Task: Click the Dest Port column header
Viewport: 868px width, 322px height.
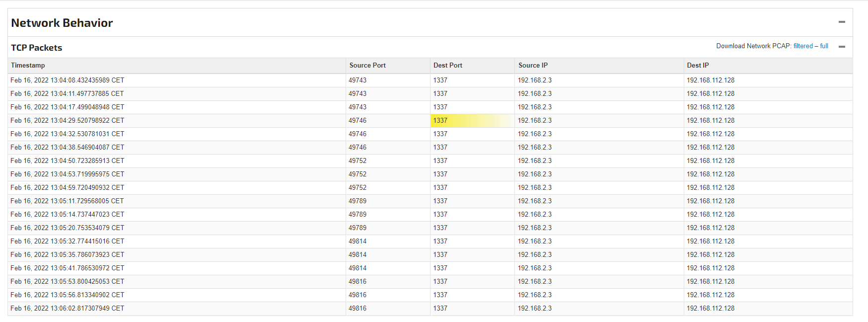Action: coord(447,66)
